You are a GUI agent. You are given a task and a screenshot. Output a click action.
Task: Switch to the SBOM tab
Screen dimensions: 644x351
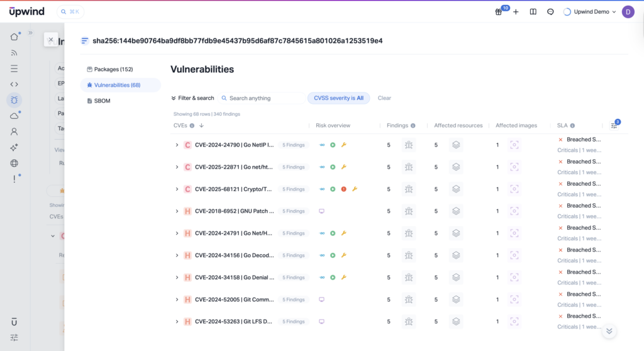coord(102,101)
